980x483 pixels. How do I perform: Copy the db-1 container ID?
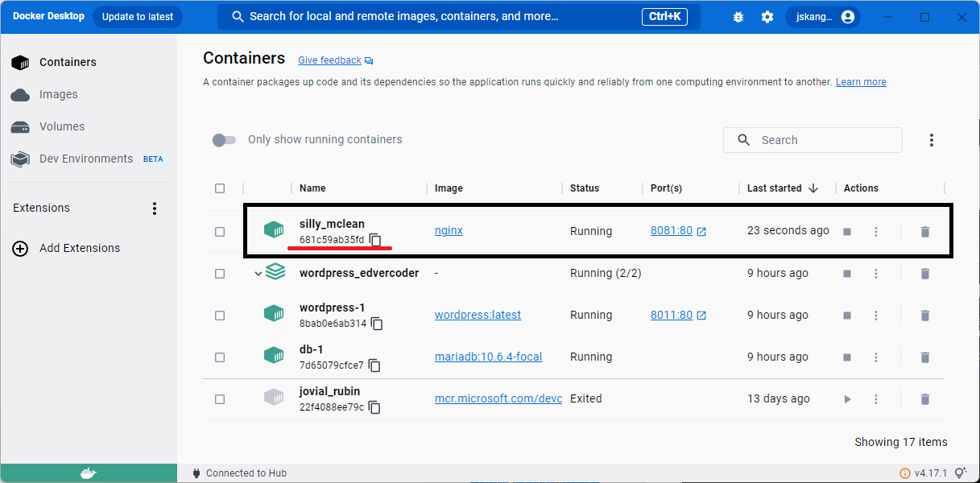pos(374,365)
